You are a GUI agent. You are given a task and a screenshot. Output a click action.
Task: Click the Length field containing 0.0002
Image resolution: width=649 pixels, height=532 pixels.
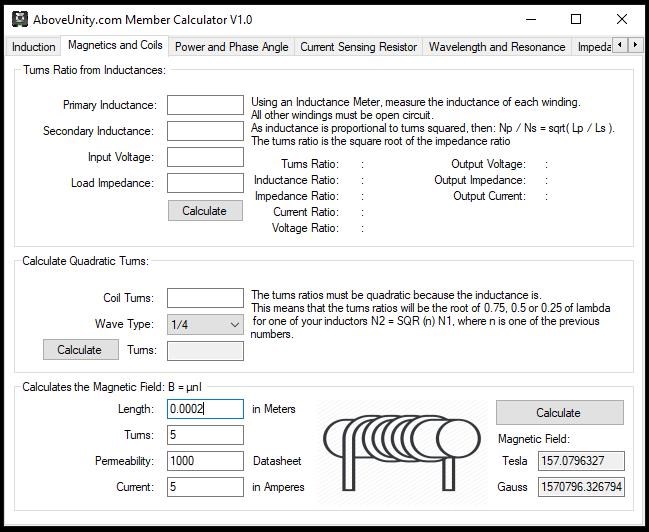(x=205, y=409)
